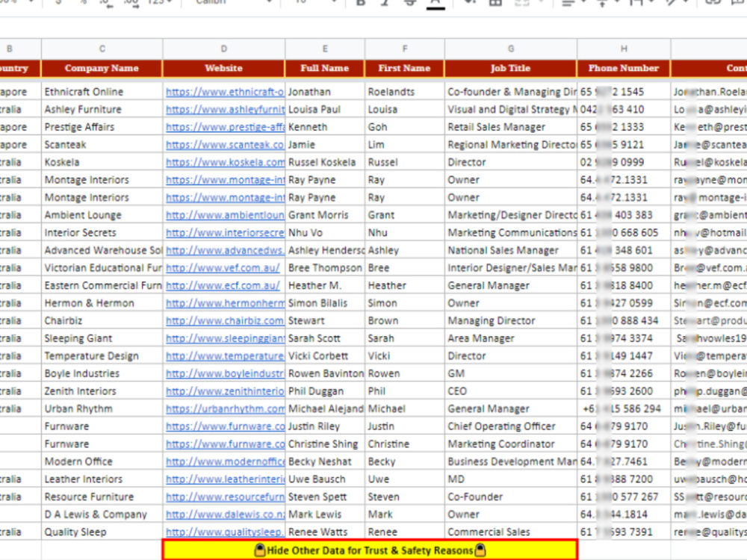Open the sleepinggiant website link

pyautogui.click(x=225, y=338)
